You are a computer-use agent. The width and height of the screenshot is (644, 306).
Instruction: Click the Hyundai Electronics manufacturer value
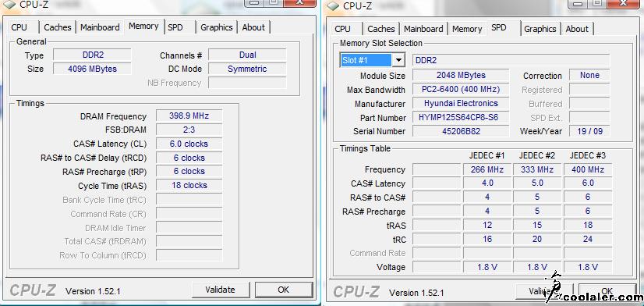coord(461,103)
